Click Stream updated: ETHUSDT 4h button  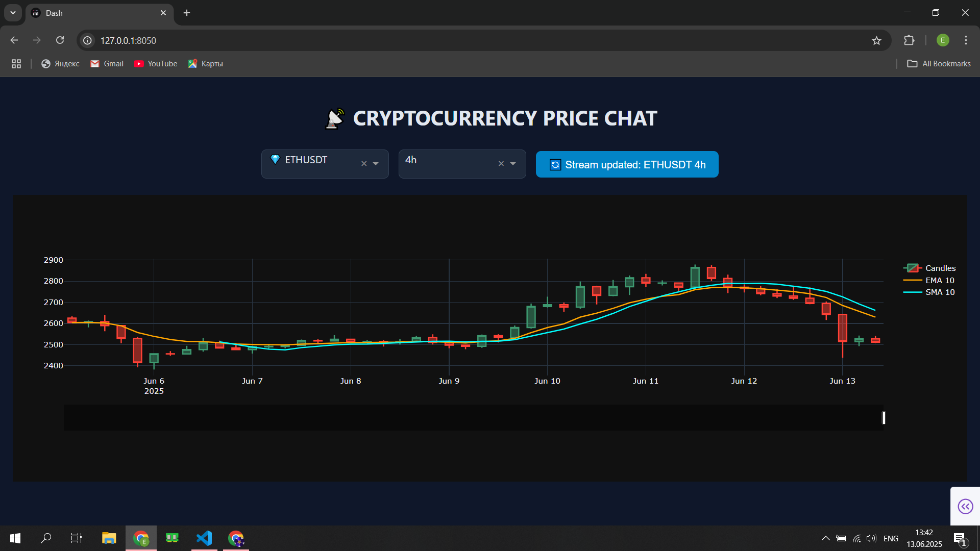(x=627, y=164)
